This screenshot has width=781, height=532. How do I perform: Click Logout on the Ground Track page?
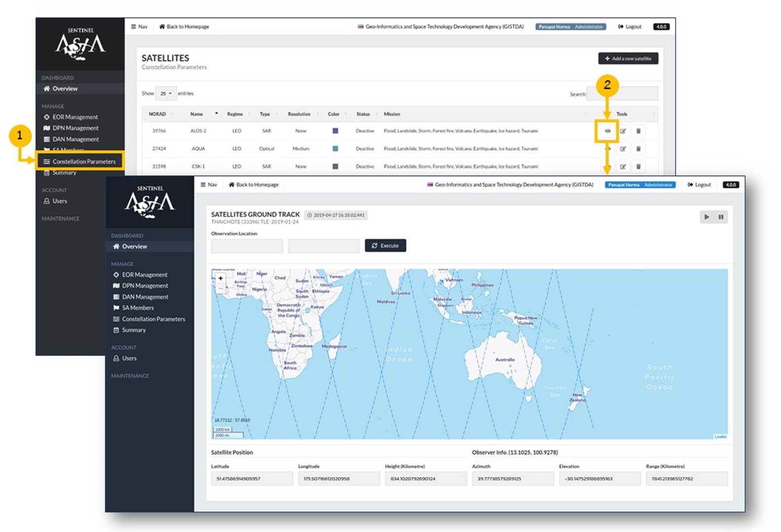click(x=699, y=185)
